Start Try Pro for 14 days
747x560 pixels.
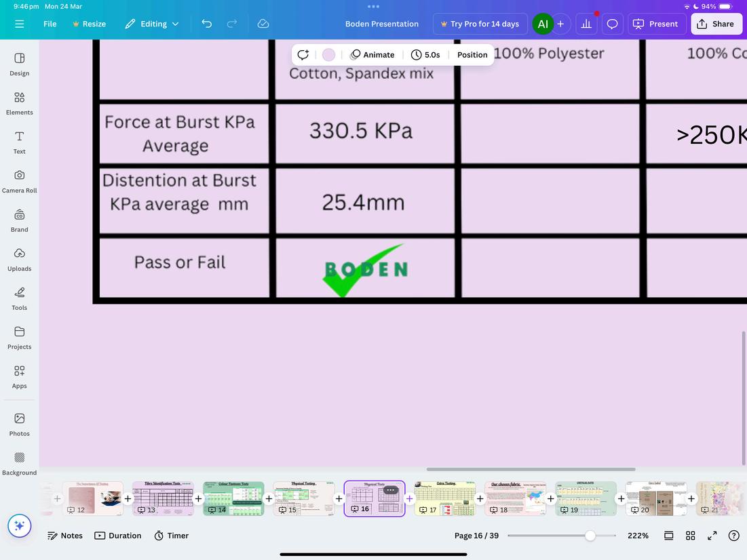[480, 24]
